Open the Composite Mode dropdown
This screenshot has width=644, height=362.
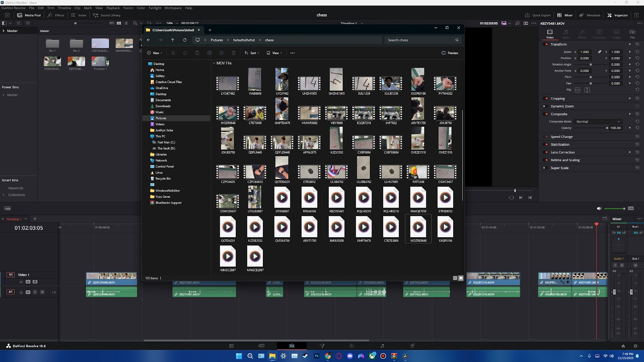coord(598,121)
